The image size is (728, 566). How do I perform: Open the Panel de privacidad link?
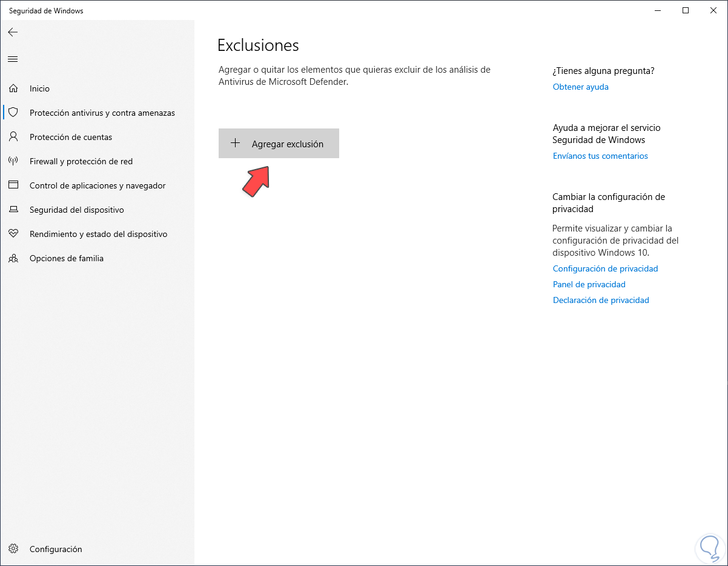pos(589,284)
